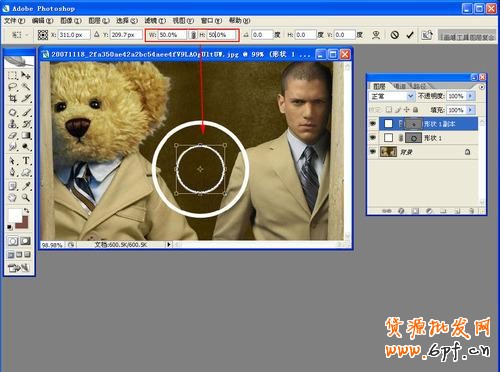
Task: Click the foreground color swatch
Action: click(14, 216)
